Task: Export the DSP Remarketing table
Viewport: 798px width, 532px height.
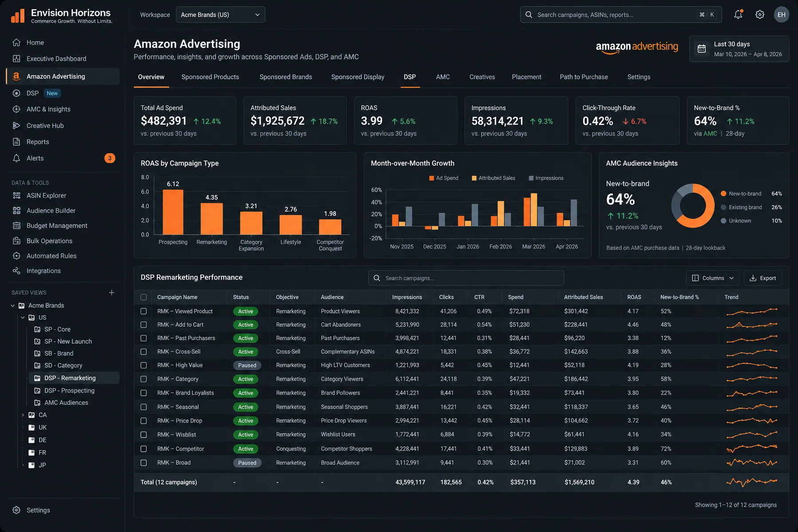Action: pos(763,278)
